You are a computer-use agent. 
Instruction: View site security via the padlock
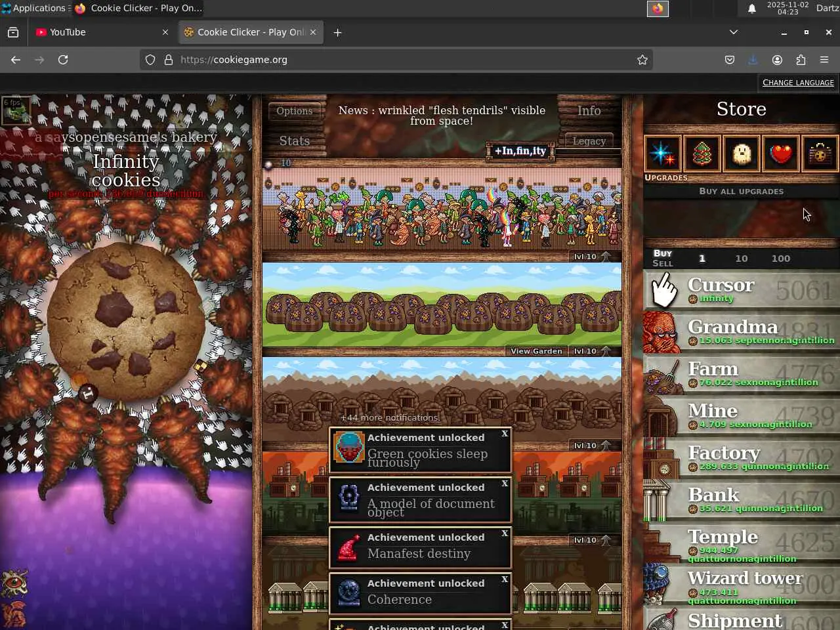point(169,60)
